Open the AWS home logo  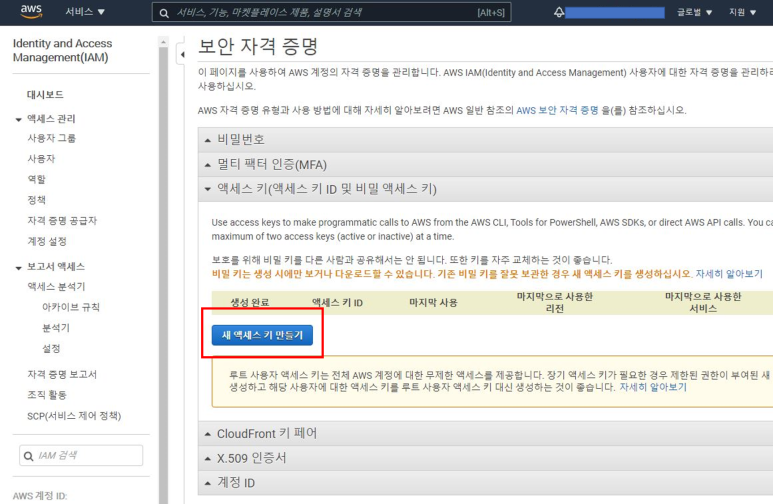[31, 12]
